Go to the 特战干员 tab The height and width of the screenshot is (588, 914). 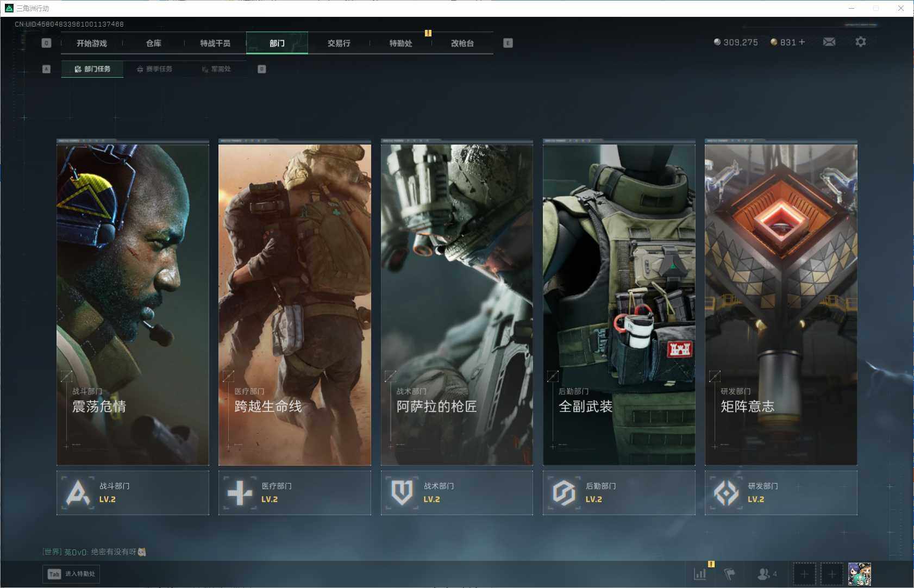pos(215,43)
